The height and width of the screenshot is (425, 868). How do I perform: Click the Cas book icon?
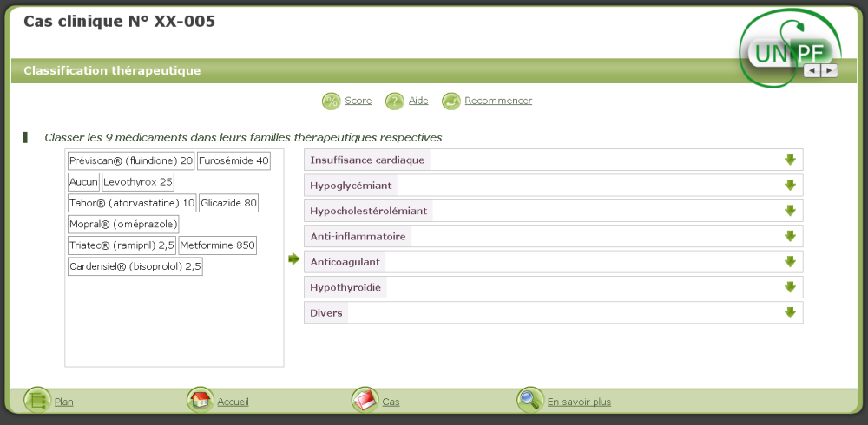[x=365, y=401]
